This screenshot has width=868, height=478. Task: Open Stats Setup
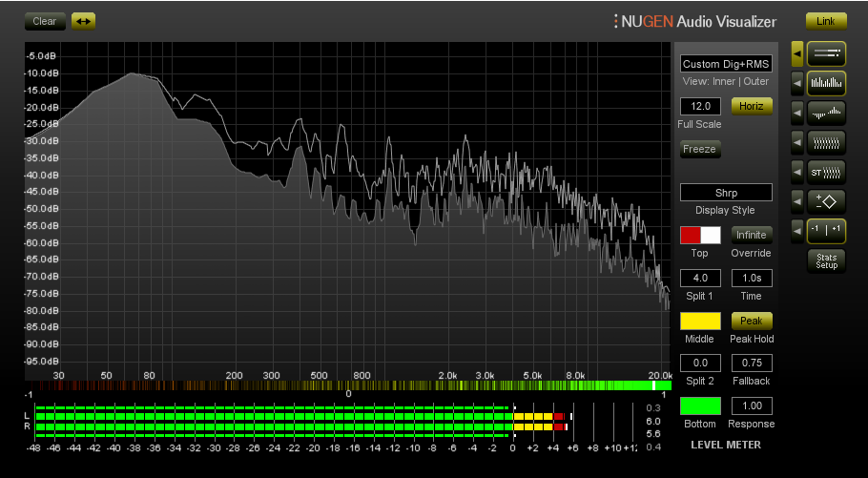point(826,260)
